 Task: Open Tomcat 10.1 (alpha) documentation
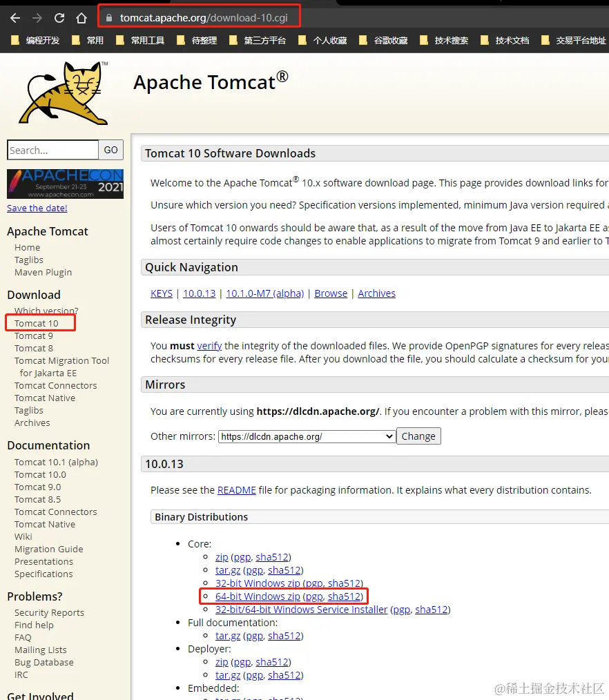(x=56, y=462)
